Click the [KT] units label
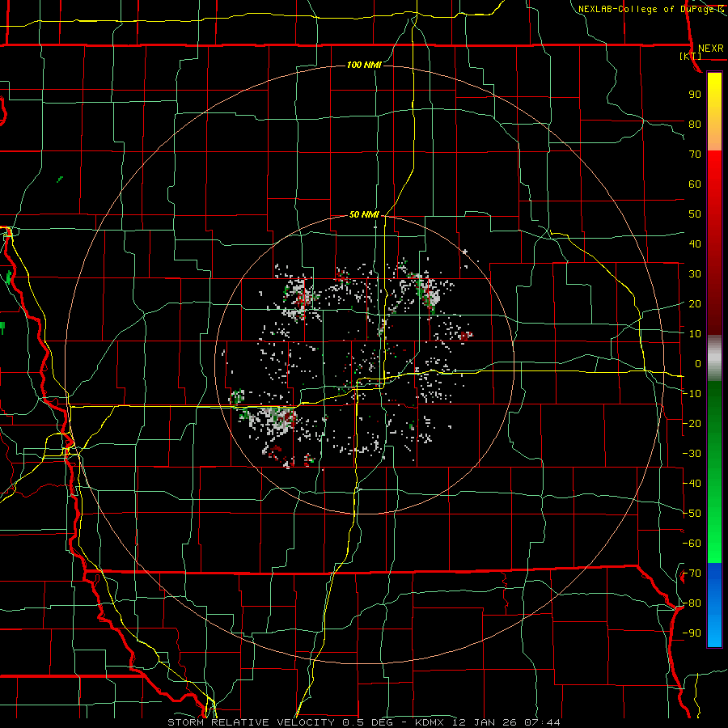The height and width of the screenshot is (728, 728). [691, 56]
